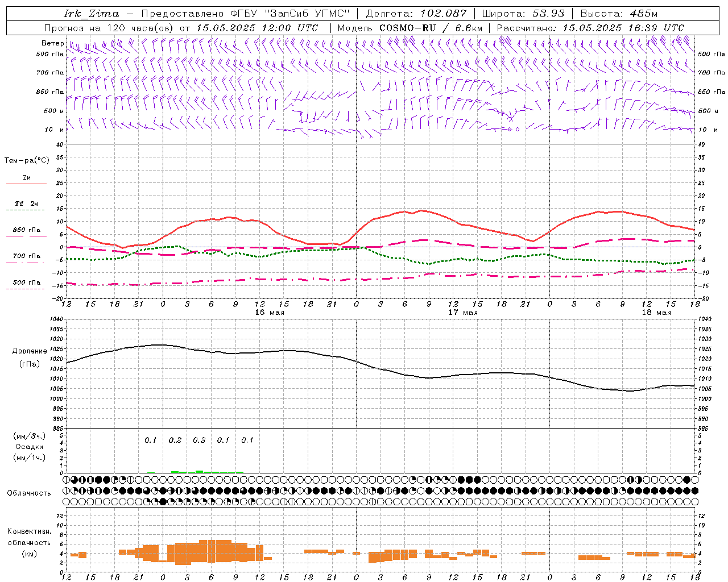Click the Прогноз на 120 часа(ов) text
728x582 pixels.
point(109,28)
